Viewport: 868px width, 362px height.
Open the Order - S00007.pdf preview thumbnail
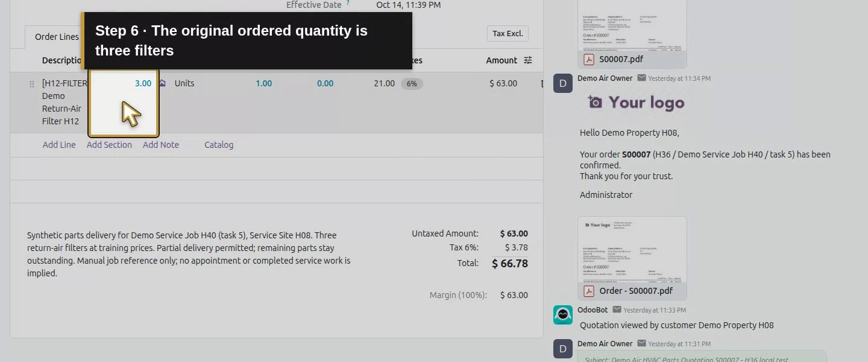632,249
